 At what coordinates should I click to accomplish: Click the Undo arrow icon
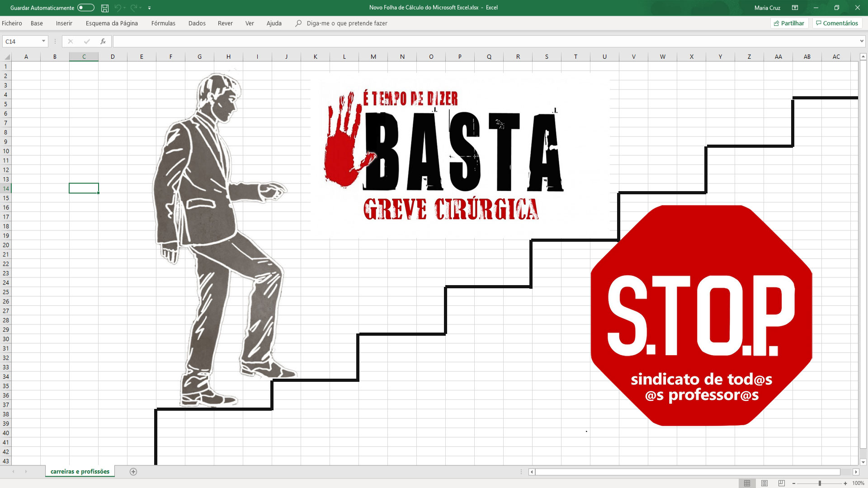pos(118,8)
